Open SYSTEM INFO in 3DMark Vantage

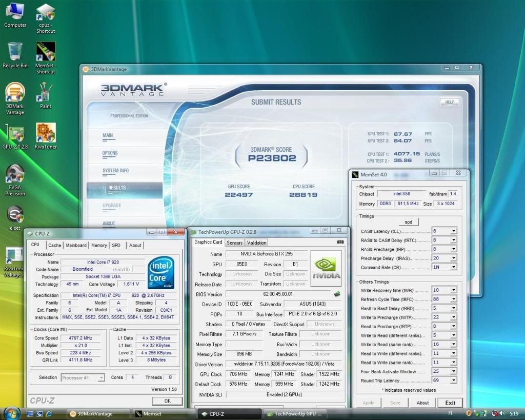click(x=115, y=171)
